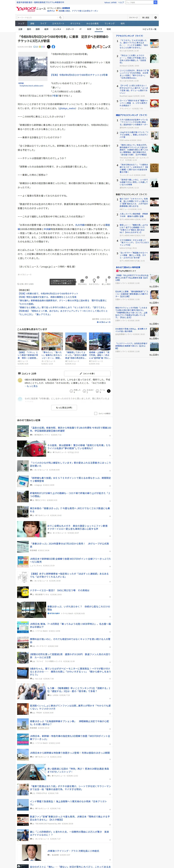Click the comment count 25 icon below headline
This screenshot has height=868, width=174.
click(36, 47)
